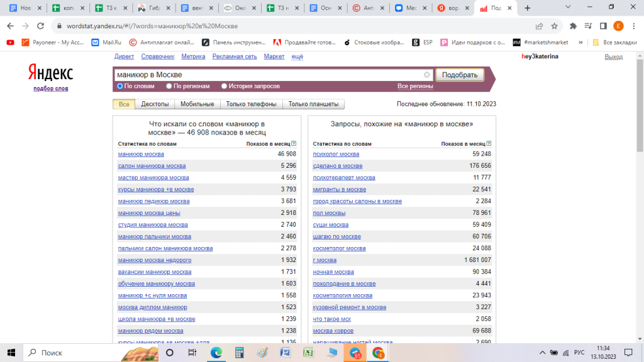Image resolution: width=644 pixels, height=362 pixels.
Task: Click the browser back arrow
Action: pyautogui.click(x=10, y=26)
